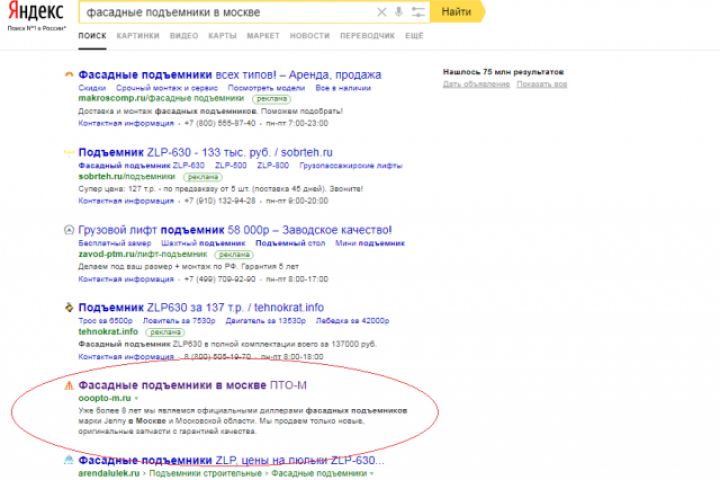
Task: Open 'Фасадные подъемники всех типов' ad title
Action: coord(230,74)
